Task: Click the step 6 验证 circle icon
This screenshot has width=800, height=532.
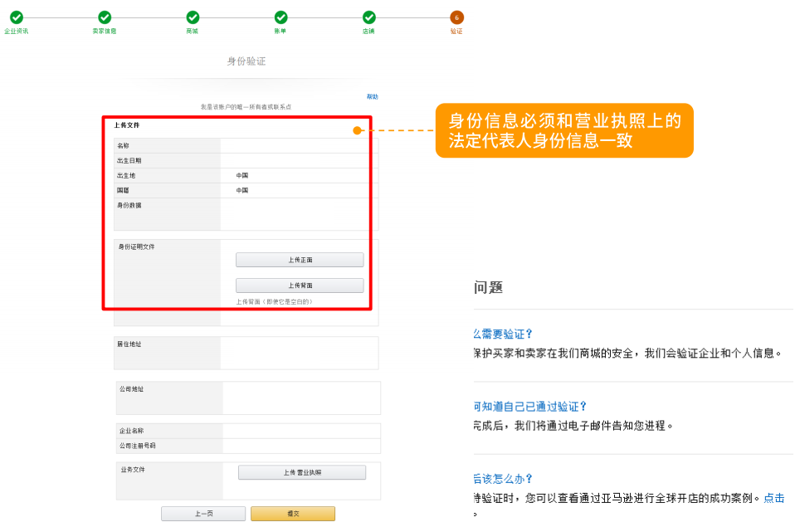Action: (456, 17)
